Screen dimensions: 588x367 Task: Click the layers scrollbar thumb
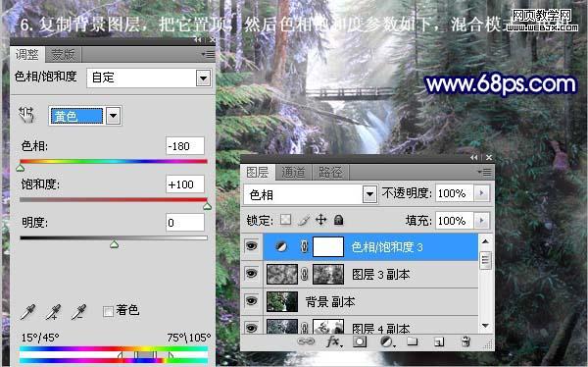[485, 260]
